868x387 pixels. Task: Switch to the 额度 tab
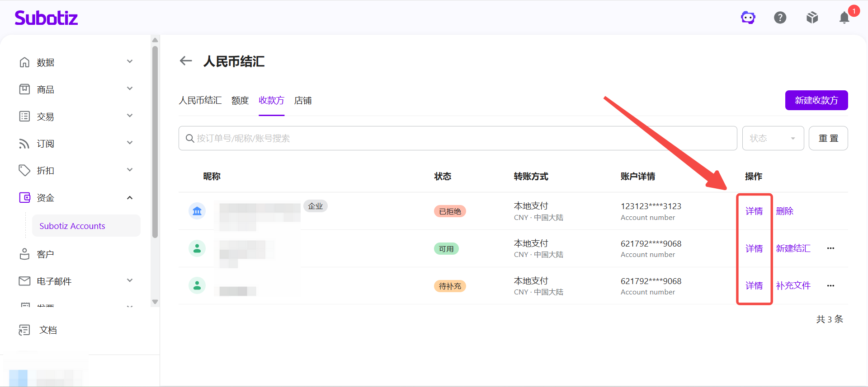click(x=240, y=100)
